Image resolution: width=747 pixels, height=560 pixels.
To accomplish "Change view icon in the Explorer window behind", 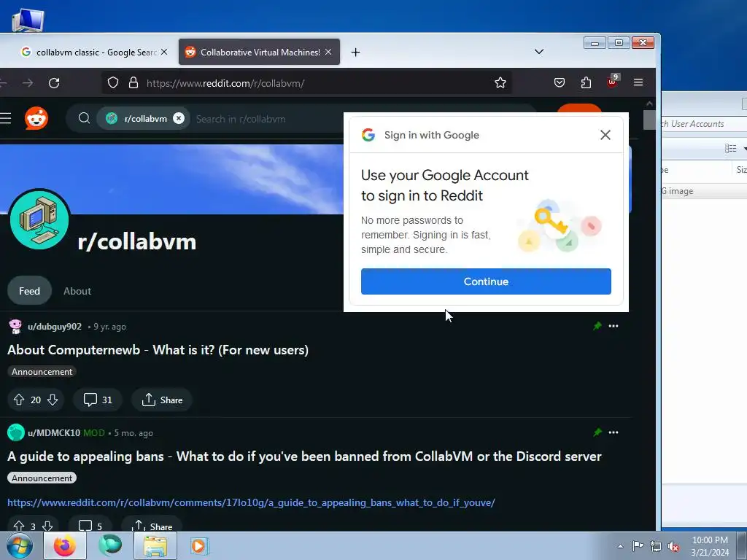I will point(731,149).
